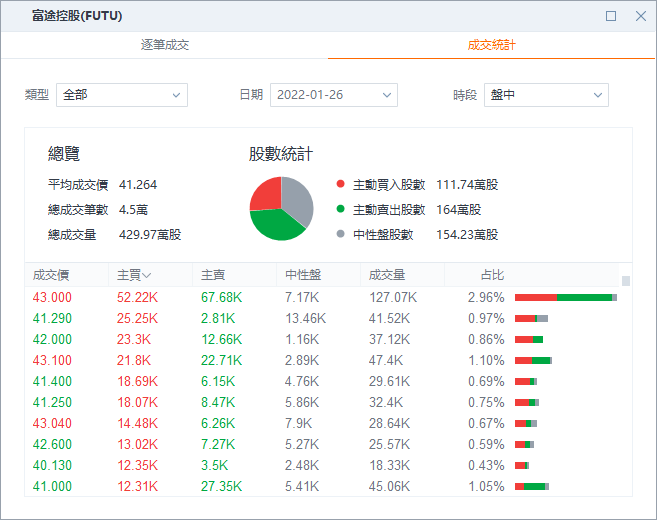
Task: Click the red 主動買入股數 legend dot
Action: [x=341, y=184]
